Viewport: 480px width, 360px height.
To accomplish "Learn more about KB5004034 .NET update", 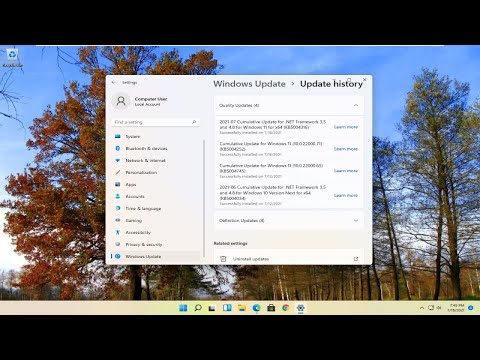I will click(x=346, y=195).
